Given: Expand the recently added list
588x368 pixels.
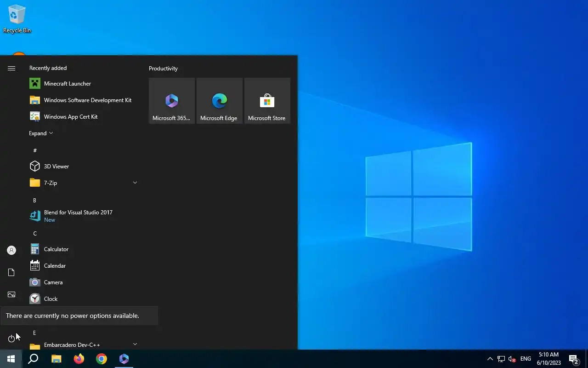Looking at the screenshot, I should pos(41,133).
